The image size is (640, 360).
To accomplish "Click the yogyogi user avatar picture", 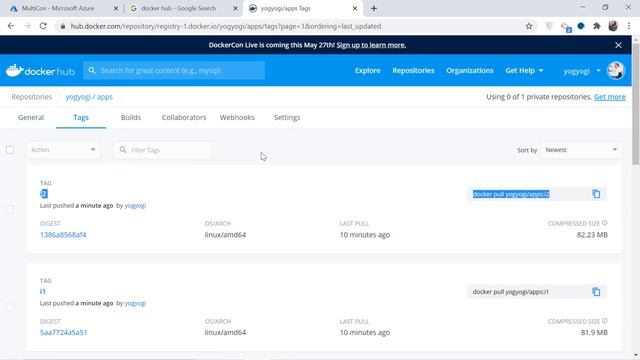I will coord(616,70).
